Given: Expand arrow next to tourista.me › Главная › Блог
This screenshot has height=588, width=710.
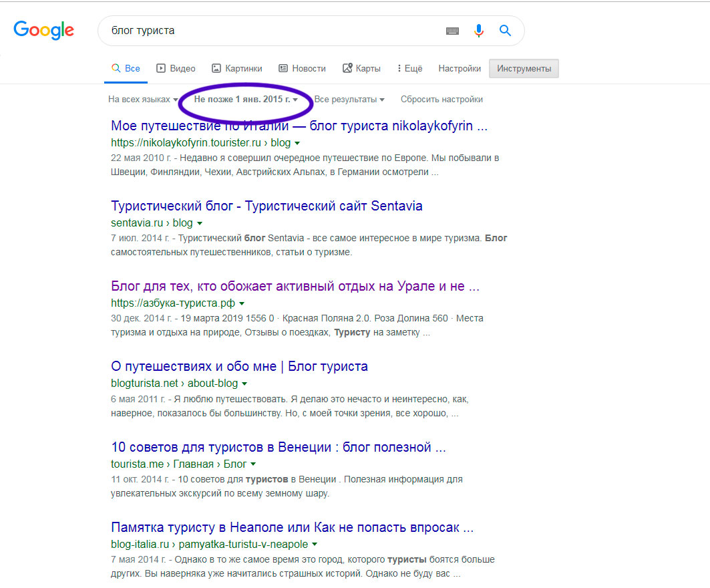Looking at the screenshot, I should 253,464.
